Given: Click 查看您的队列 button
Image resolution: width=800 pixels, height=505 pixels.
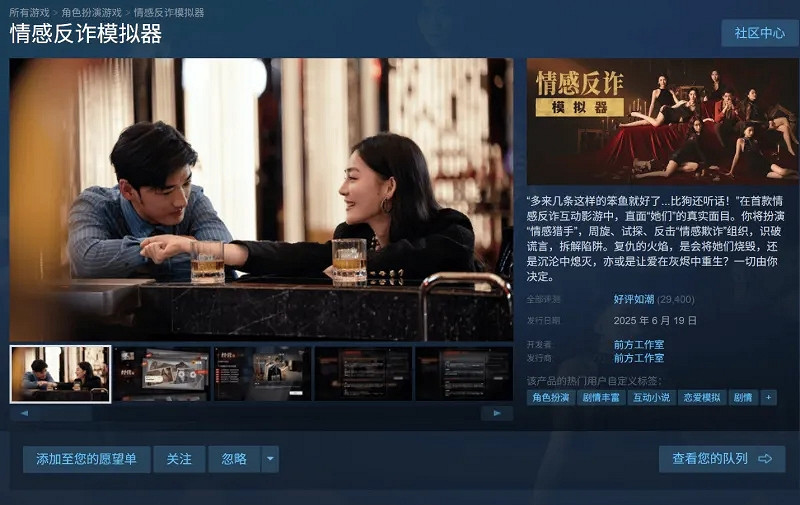Looking at the screenshot, I should coord(722,459).
